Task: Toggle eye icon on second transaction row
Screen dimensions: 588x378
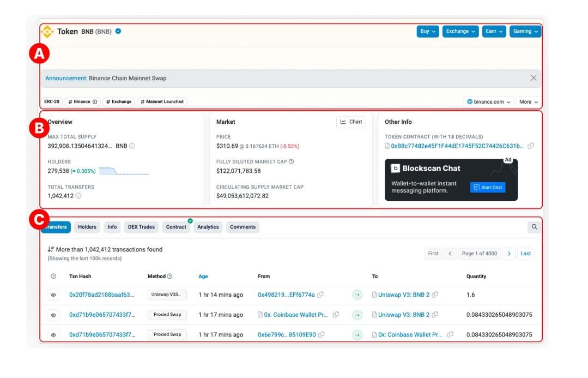Action: pyautogui.click(x=53, y=315)
